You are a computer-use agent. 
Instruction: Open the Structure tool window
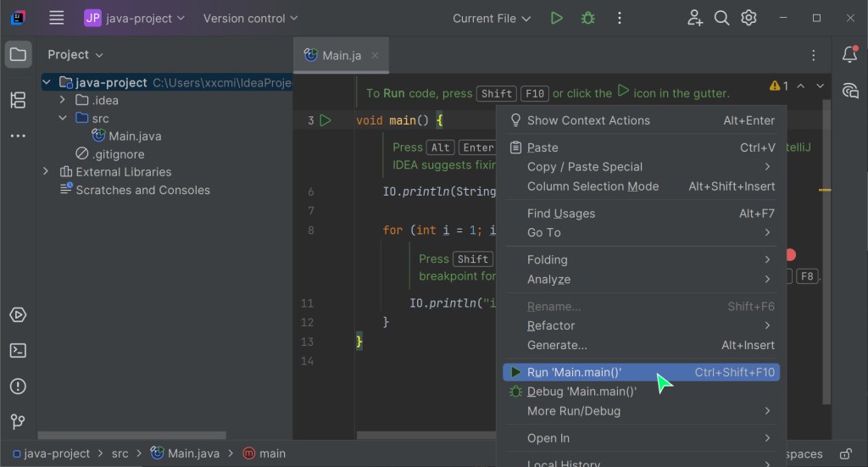18,100
